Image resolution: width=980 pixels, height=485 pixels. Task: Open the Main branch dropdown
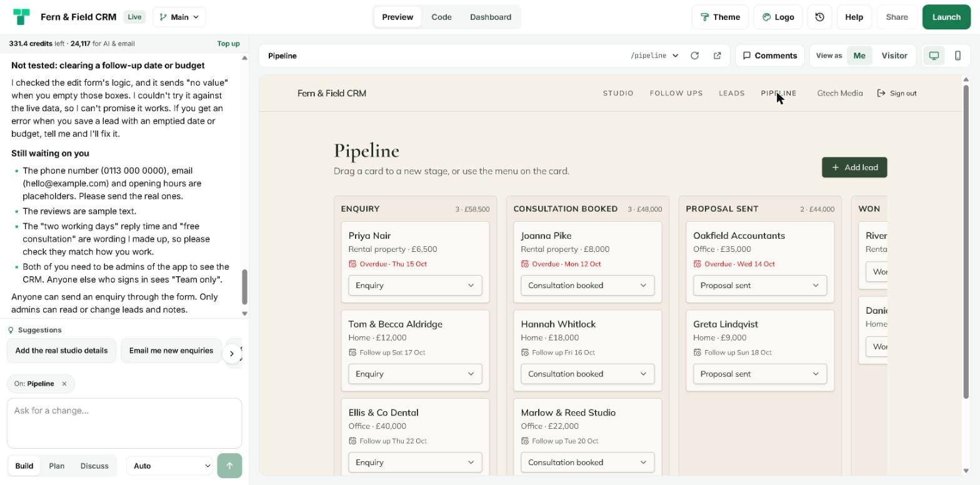[179, 17]
